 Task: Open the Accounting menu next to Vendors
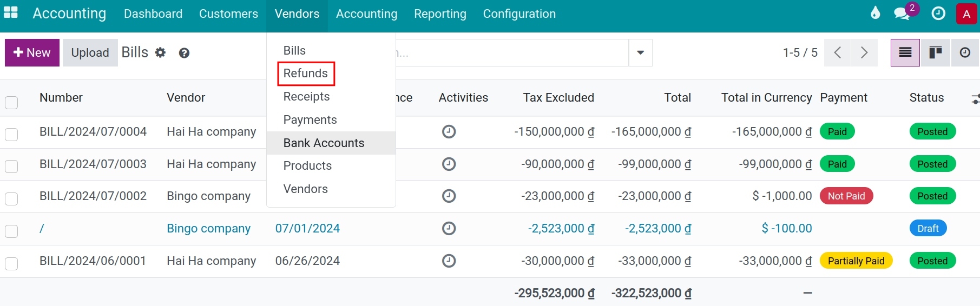click(366, 14)
